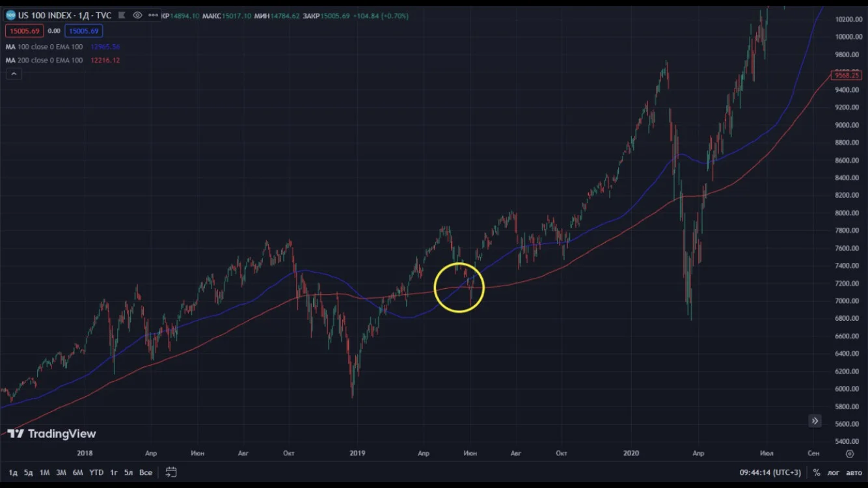Click the US 100 INDEX symbol logo

(10, 15)
